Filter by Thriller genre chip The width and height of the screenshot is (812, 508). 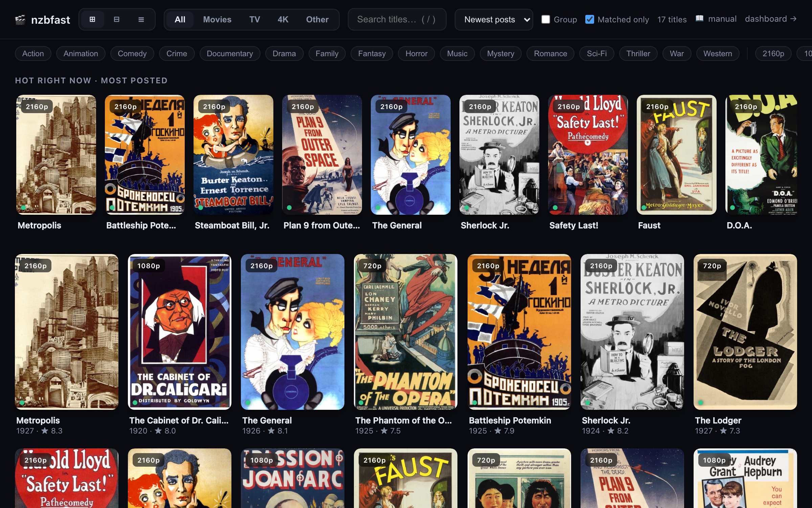638,54
